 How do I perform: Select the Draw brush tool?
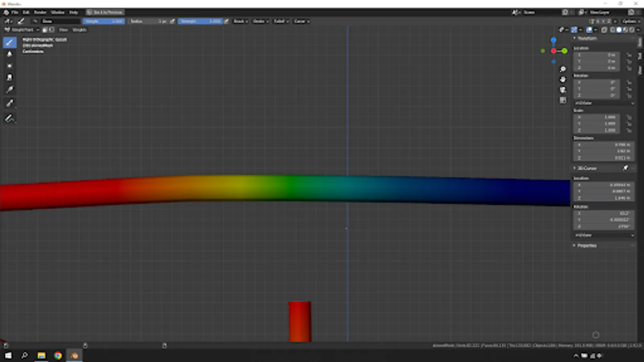tap(10, 42)
